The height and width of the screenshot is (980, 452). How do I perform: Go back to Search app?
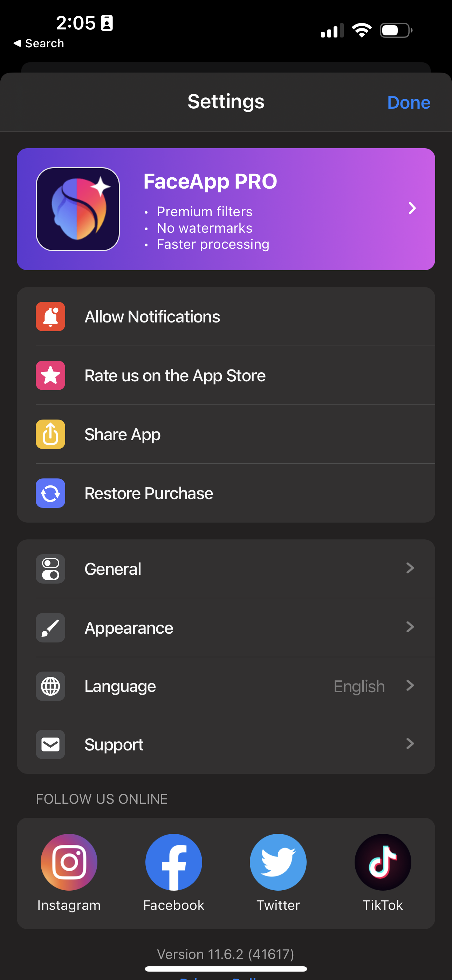39,43
